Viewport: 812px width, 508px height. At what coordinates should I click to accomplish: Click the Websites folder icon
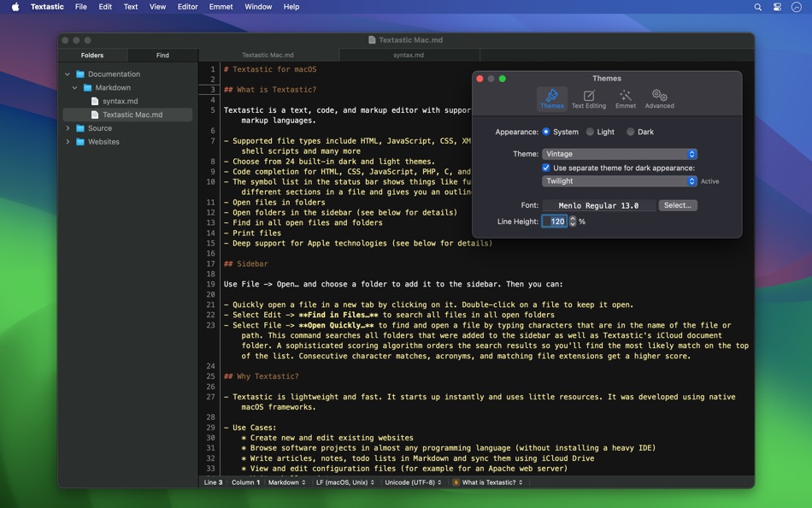pyautogui.click(x=80, y=141)
